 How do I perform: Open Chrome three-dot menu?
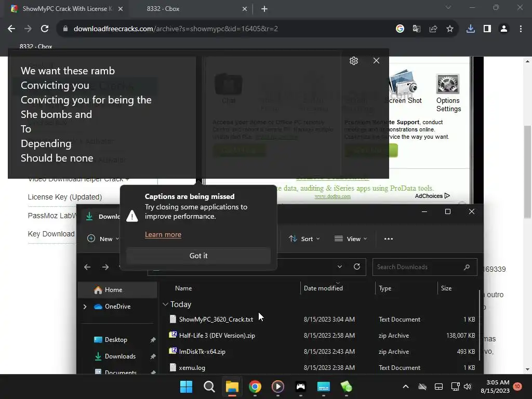click(521, 29)
